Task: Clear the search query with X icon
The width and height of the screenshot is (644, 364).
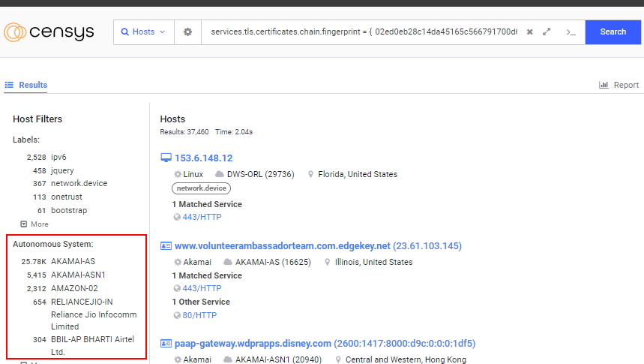Action: click(x=529, y=32)
